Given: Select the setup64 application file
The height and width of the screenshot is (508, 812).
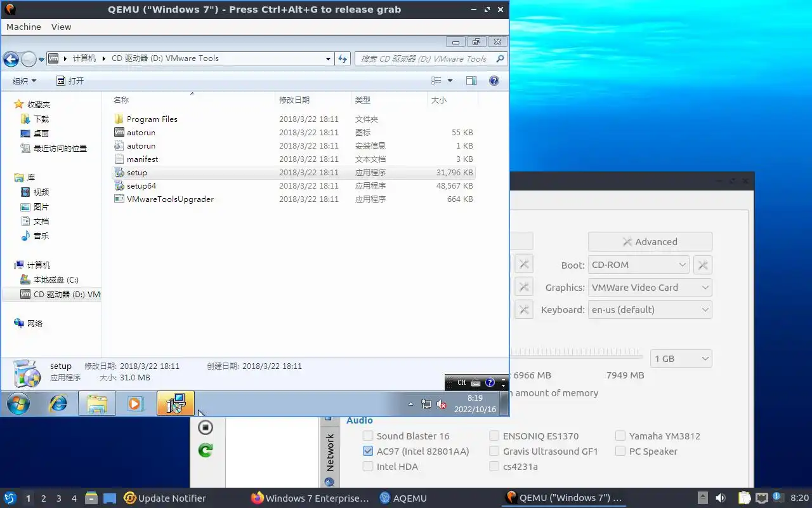Looking at the screenshot, I should pyautogui.click(x=119, y=185).
